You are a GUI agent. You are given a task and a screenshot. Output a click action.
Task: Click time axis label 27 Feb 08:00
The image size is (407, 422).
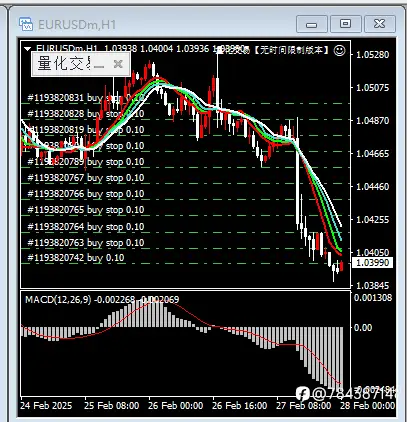pos(304,406)
